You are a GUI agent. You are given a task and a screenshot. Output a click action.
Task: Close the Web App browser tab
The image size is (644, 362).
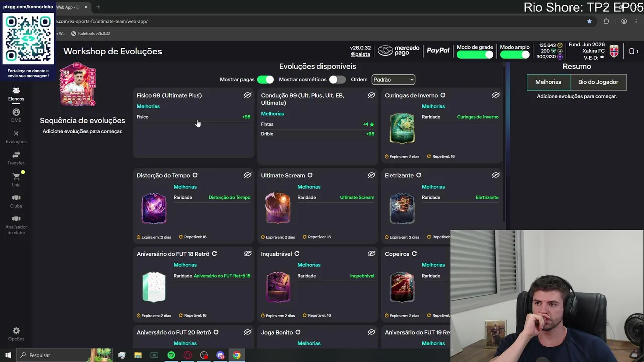(86, 7)
